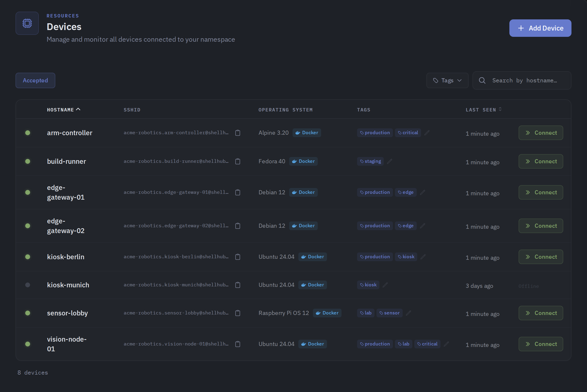Connect to edge-gateway-01
The height and width of the screenshot is (392, 587).
(541, 192)
